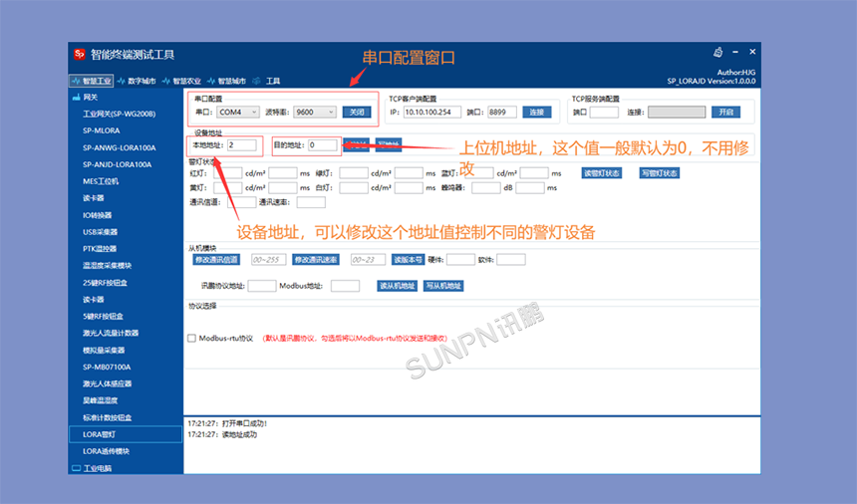Select IO转换器 in the sidebar

pos(98,215)
